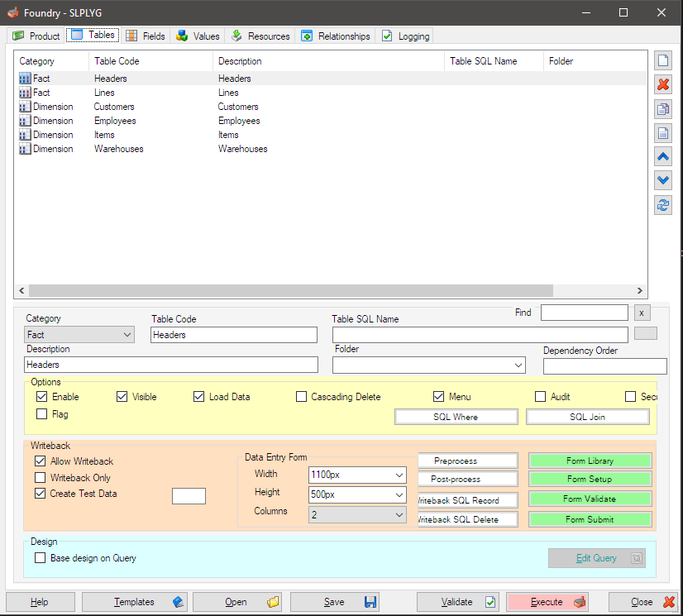
Task: Enable Writeback Only
Action: click(x=40, y=477)
